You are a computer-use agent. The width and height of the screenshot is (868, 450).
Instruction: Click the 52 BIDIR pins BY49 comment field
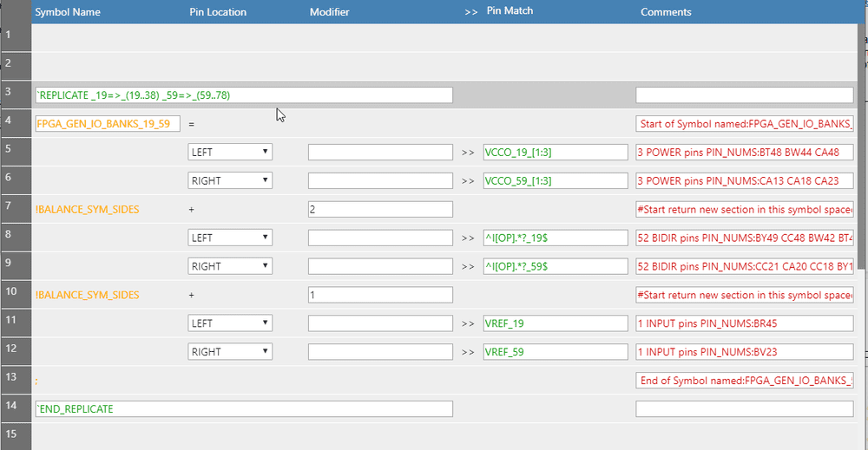745,238
